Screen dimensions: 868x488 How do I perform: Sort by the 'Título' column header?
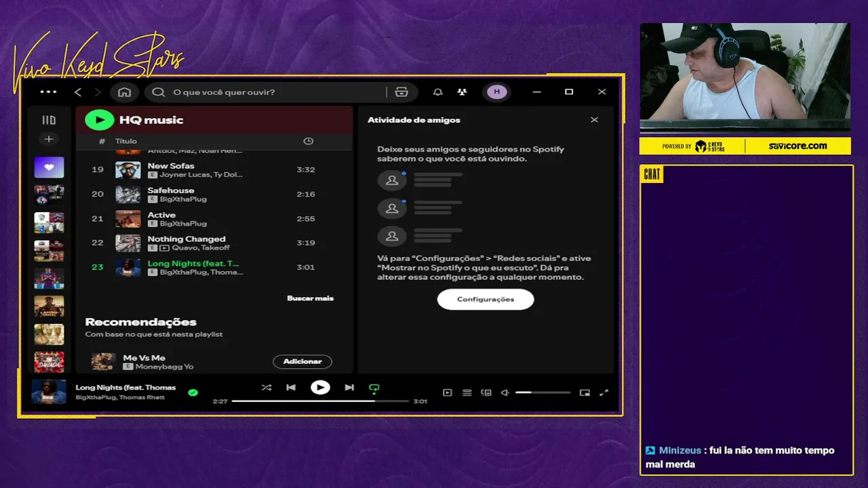coord(126,141)
